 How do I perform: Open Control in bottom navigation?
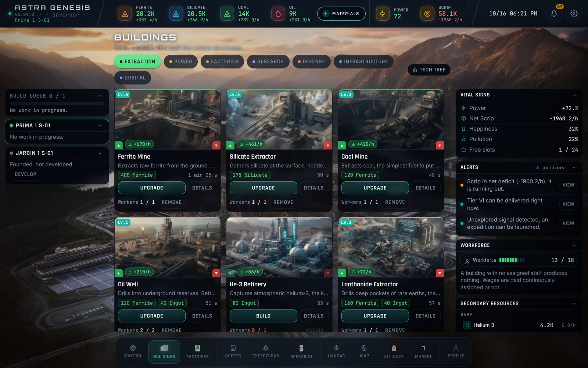(x=133, y=351)
